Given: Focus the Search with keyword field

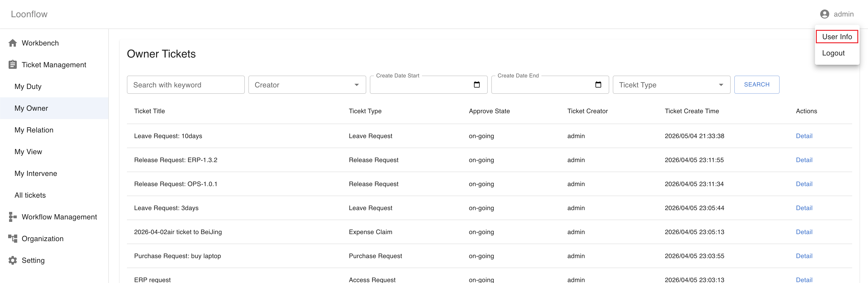Looking at the screenshot, I should 186,85.
